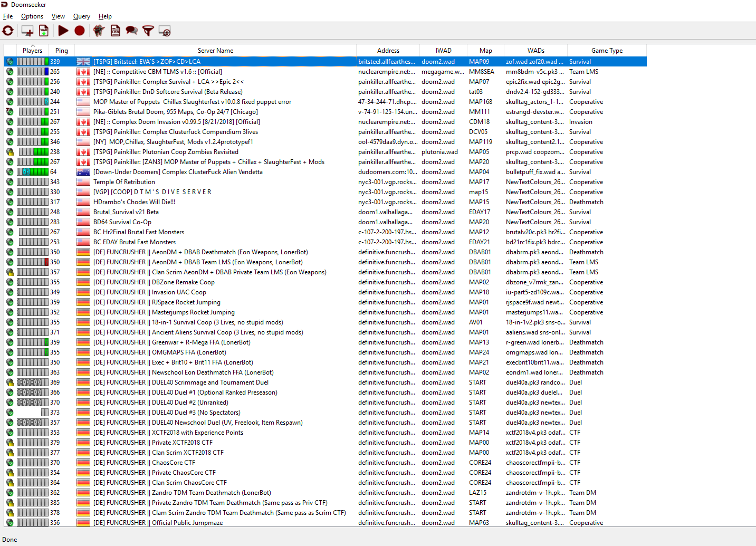This screenshot has width=756, height=546.
Task: Click Australian flag on Down-Under Doomers row
Action: [83, 172]
